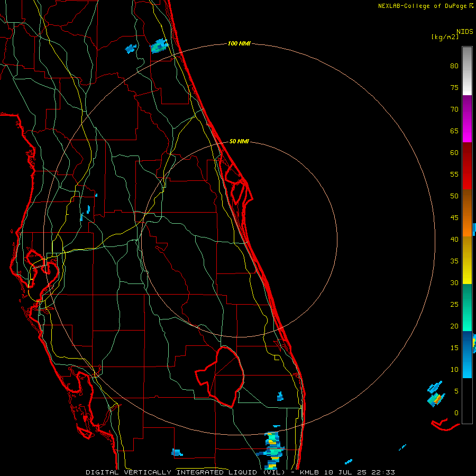
Task: Select the scale value 75
Action: coord(454,87)
